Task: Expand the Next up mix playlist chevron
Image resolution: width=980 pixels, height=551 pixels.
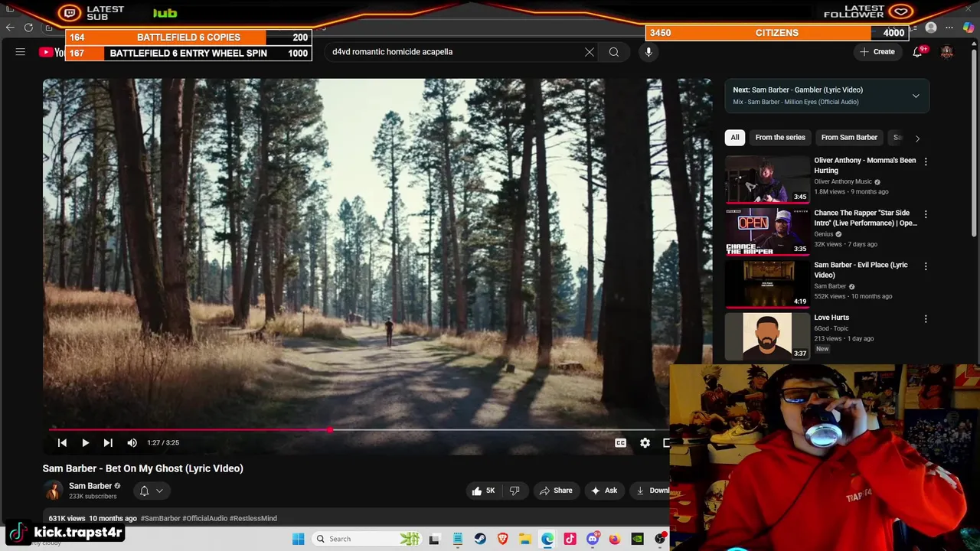Action: tap(916, 96)
